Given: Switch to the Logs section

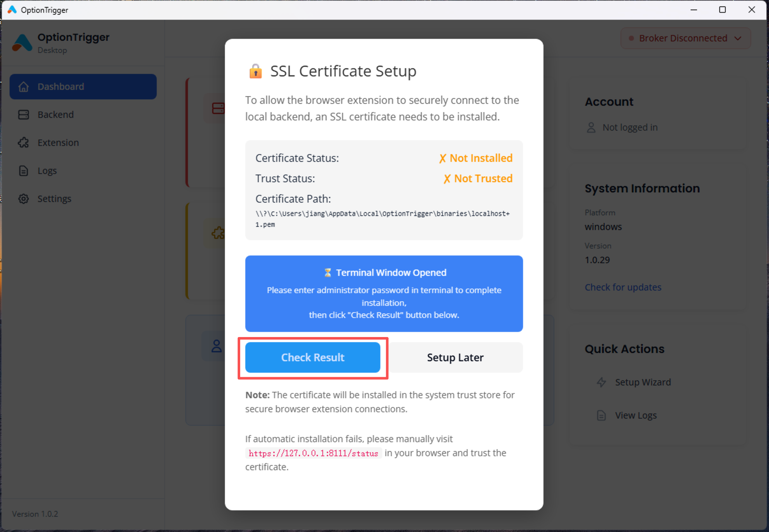Looking at the screenshot, I should 83,171.
